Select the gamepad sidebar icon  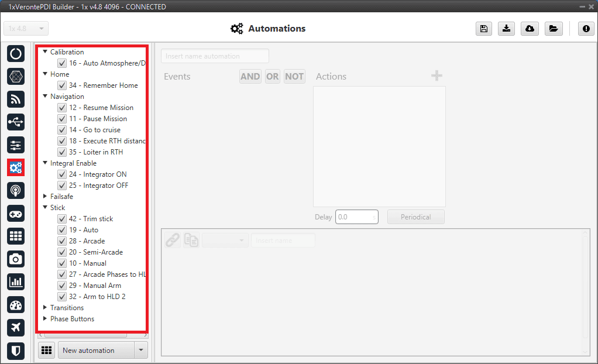click(16, 213)
